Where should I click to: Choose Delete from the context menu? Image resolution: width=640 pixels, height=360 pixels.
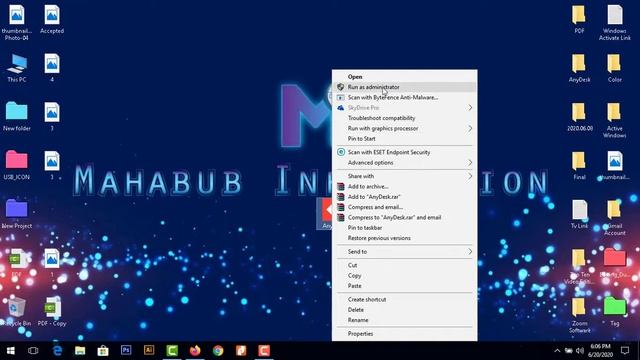[x=404, y=309]
